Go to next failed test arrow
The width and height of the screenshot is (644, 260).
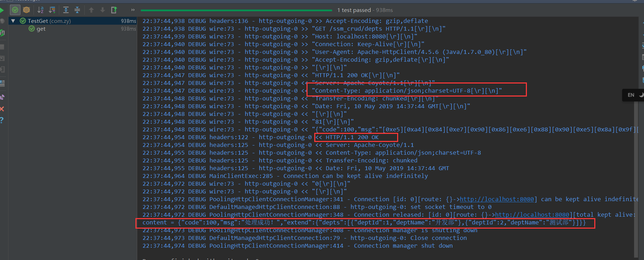[x=103, y=10]
